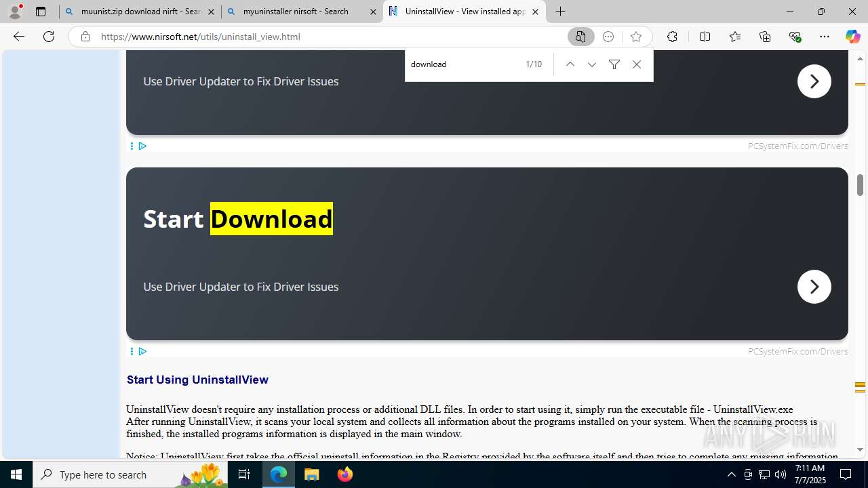Click top PCSystemFix.com/Drivers link
The image size is (868, 488).
[x=797, y=146]
